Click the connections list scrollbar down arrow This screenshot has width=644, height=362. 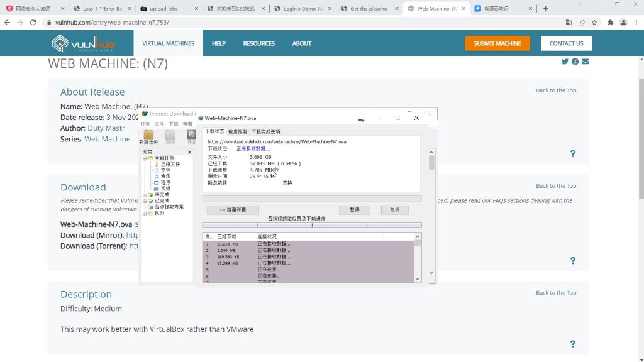click(x=418, y=279)
